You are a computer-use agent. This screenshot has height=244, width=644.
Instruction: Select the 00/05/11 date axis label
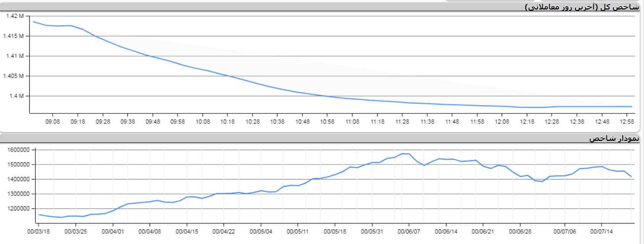click(x=298, y=231)
